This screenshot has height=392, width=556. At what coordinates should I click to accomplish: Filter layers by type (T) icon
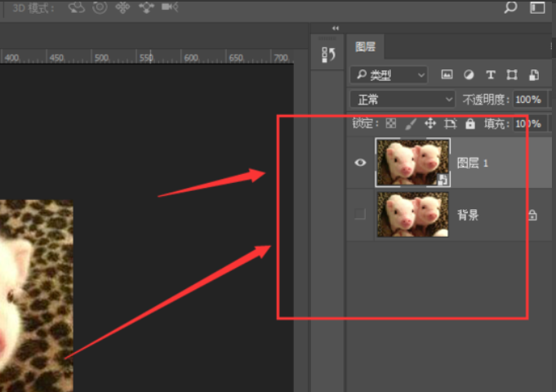491,74
